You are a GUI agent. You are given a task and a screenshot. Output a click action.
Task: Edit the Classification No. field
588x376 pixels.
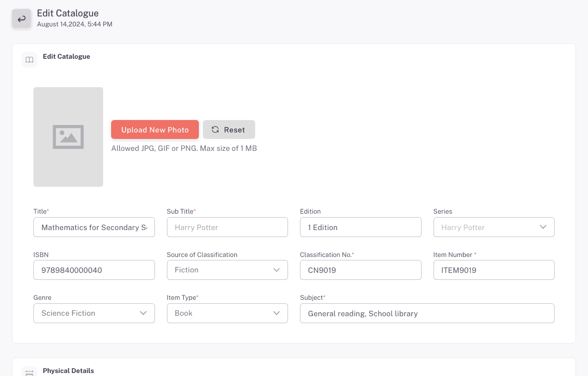coord(360,270)
